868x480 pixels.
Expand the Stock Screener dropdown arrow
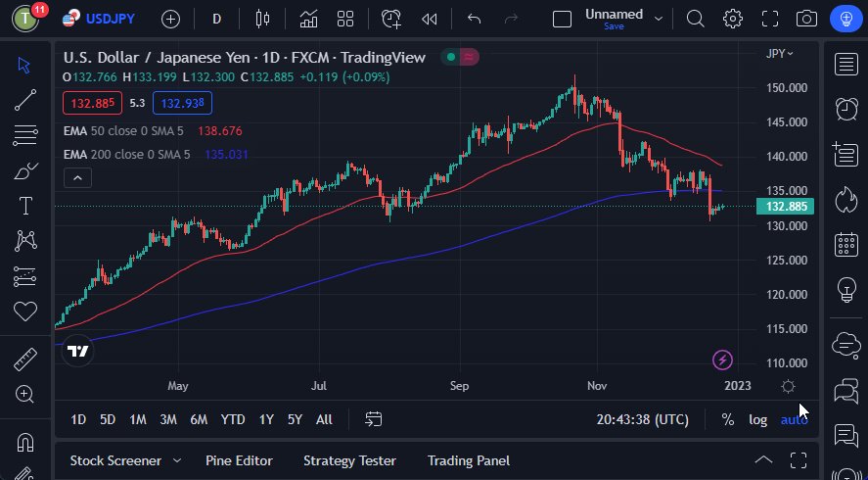coord(177,460)
